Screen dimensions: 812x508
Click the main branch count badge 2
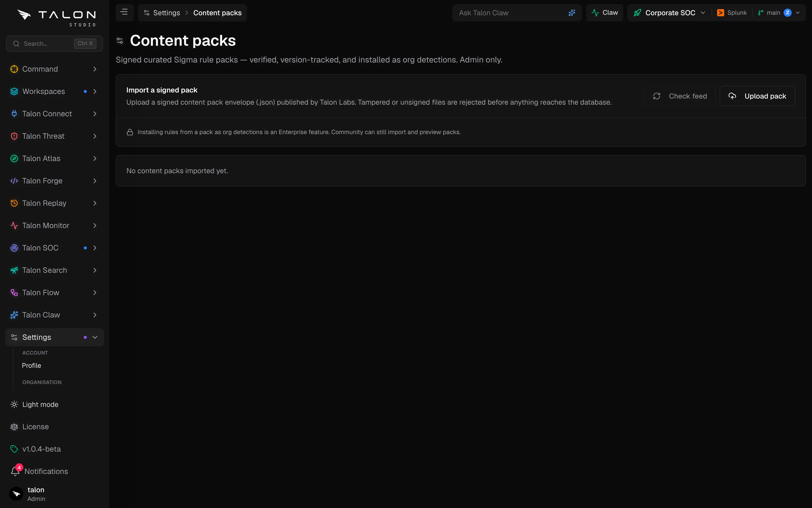coord(787,13)
